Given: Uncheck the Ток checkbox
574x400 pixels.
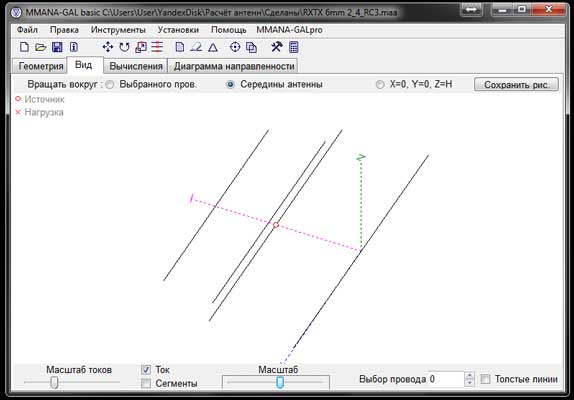Looking at the screenshot, I should tap(146, 370).
